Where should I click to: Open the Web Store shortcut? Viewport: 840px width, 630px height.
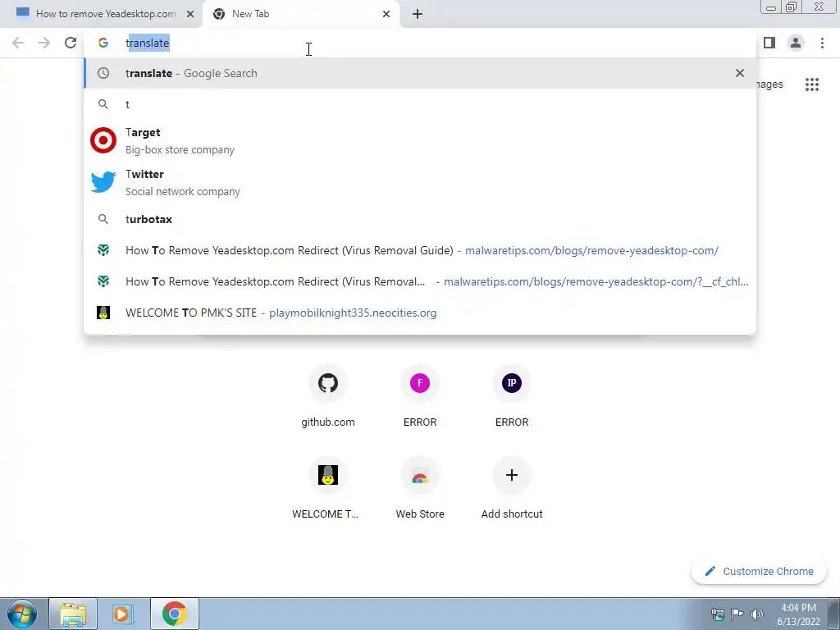coord(420,489)
